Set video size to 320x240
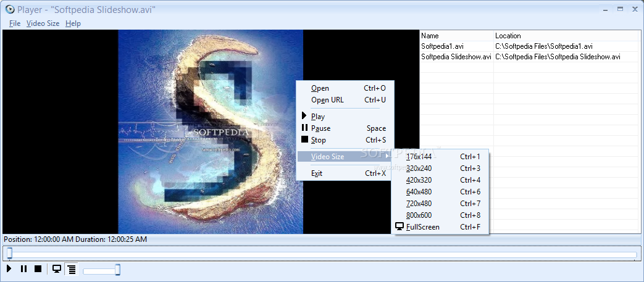The height and width of the screenshot is (282, 644). point(440,168)
